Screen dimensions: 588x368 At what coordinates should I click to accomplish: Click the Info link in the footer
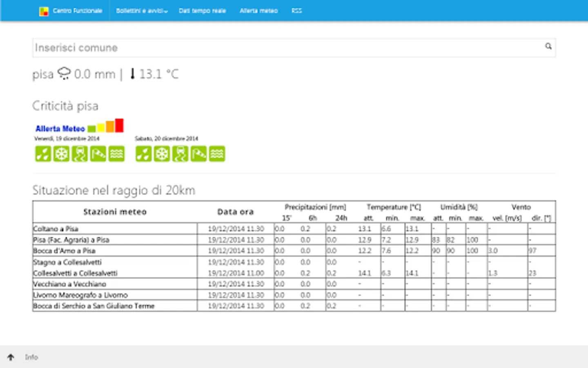(x=31, y=357)
